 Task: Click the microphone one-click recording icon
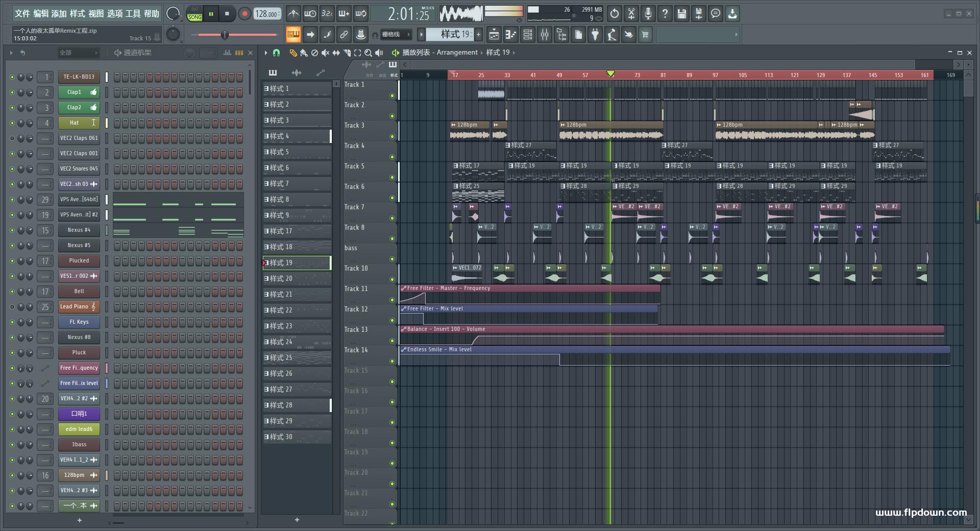[648, 14]
